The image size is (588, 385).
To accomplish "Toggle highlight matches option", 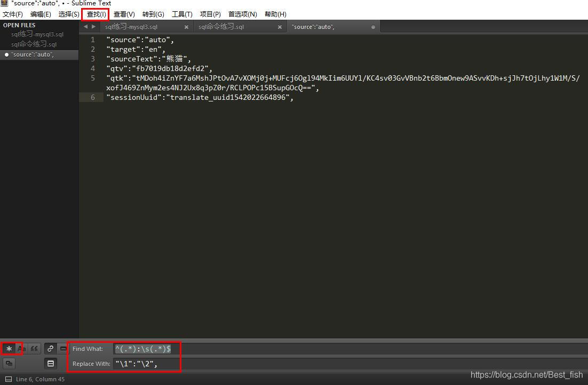I will click(51, 363).
